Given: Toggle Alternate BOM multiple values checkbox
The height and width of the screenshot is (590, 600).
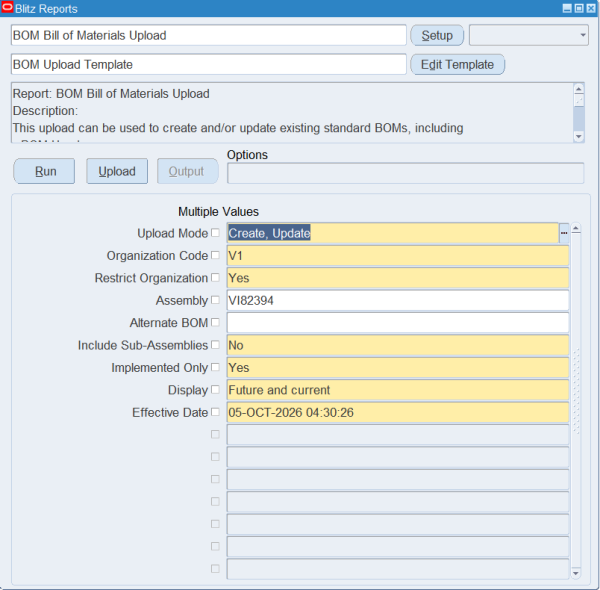Looking at the screenshot, I should tap(215, 322).
